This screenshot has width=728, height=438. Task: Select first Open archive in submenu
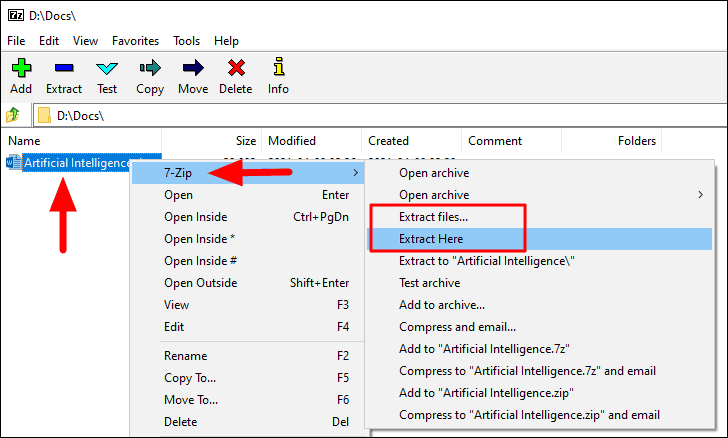(540, 173)
